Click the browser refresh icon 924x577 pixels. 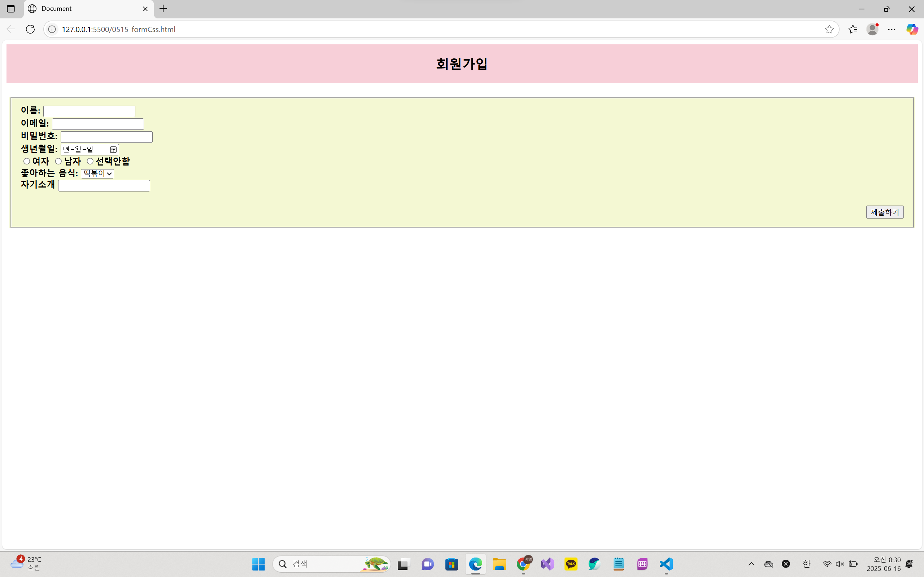point(30,29)
